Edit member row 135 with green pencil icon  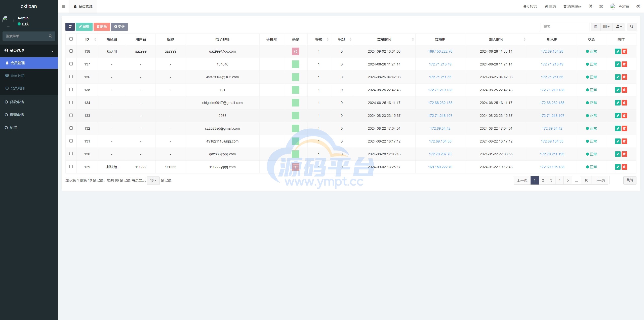[x=618, y=90]
